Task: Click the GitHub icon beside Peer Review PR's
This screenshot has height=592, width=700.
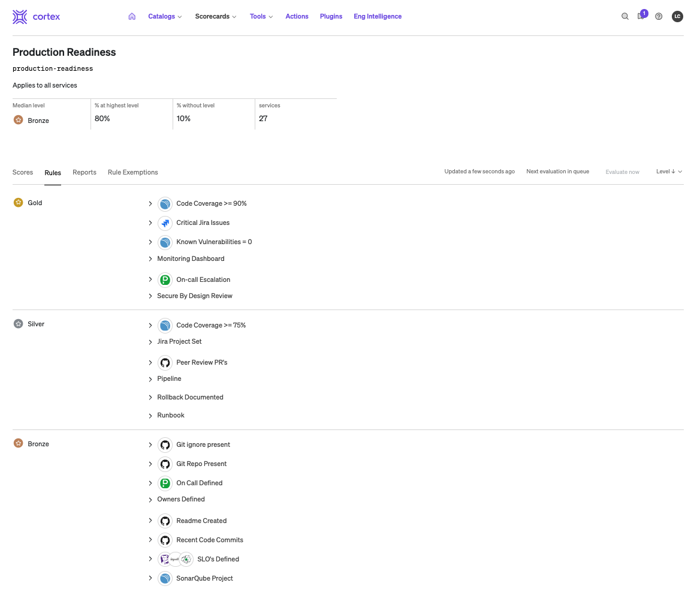Action: (165, 363)
